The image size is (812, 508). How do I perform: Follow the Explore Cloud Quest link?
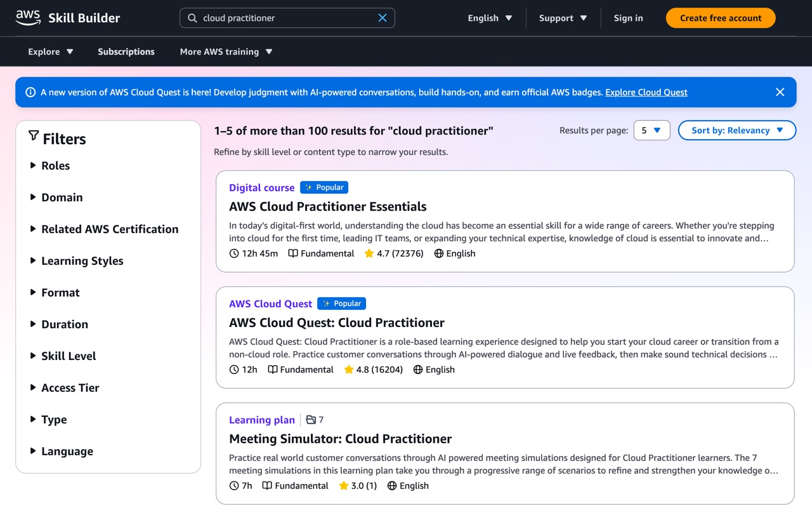(646, 92)
